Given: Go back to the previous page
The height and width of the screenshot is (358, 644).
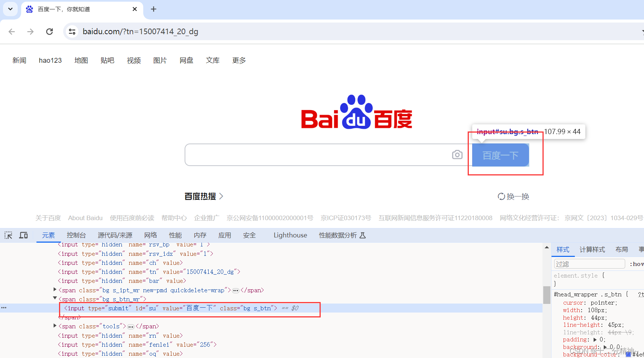Looking at the screenshot, I should pyautogui.click(x=12, y=32).
